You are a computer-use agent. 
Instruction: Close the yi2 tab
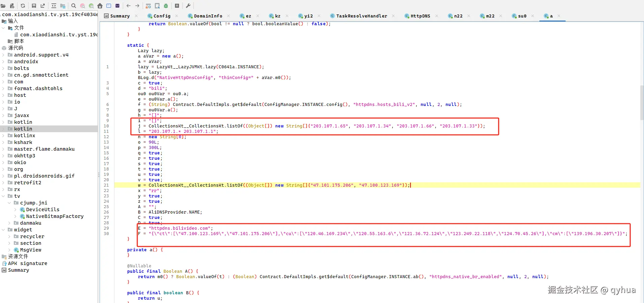(x=319, y=16)
